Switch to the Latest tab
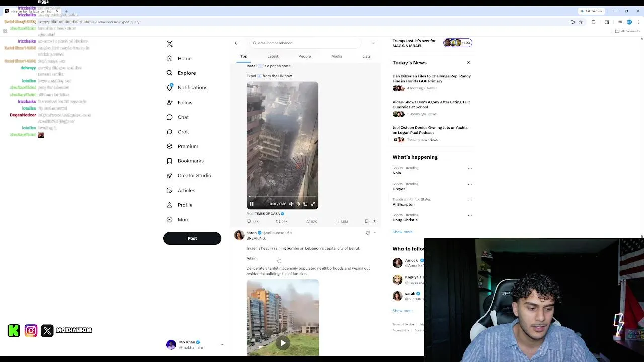The image size is (644, 362). pyautogui.click(x=273, y=56)
